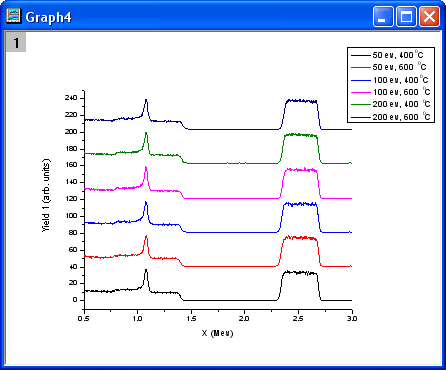Image resolution: width=446 pixels, height=370 pixels.
Task: Select the X axis title X (Mev)
Action: 217,333
